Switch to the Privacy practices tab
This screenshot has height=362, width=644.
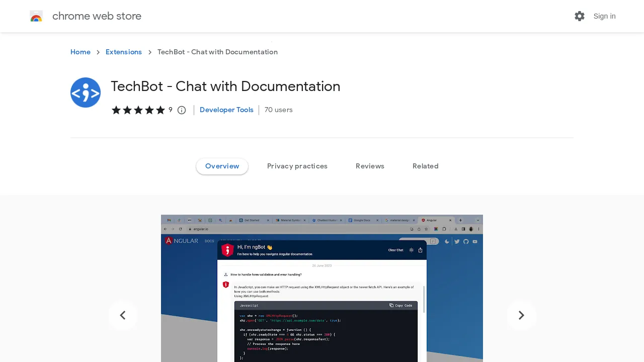(297, 166)
